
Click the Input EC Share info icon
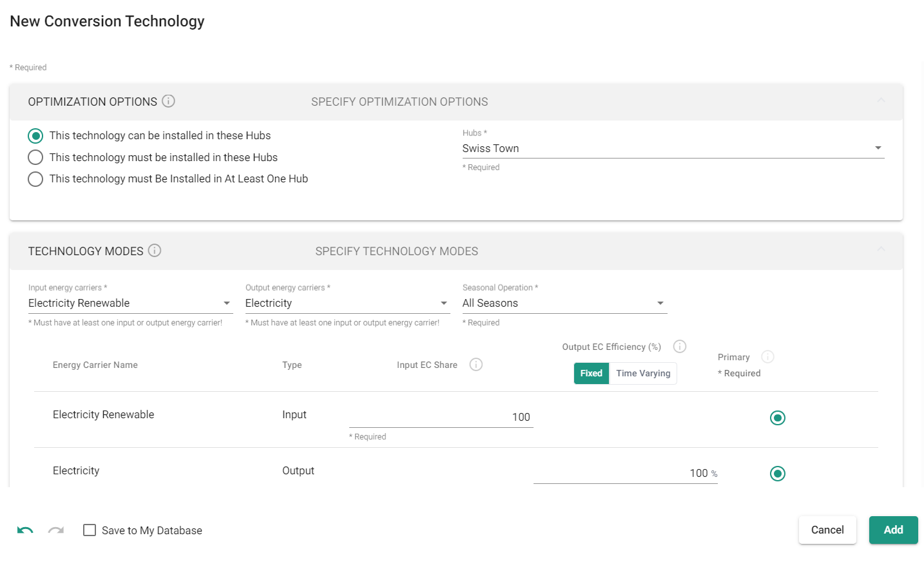[x=476, y=365]
